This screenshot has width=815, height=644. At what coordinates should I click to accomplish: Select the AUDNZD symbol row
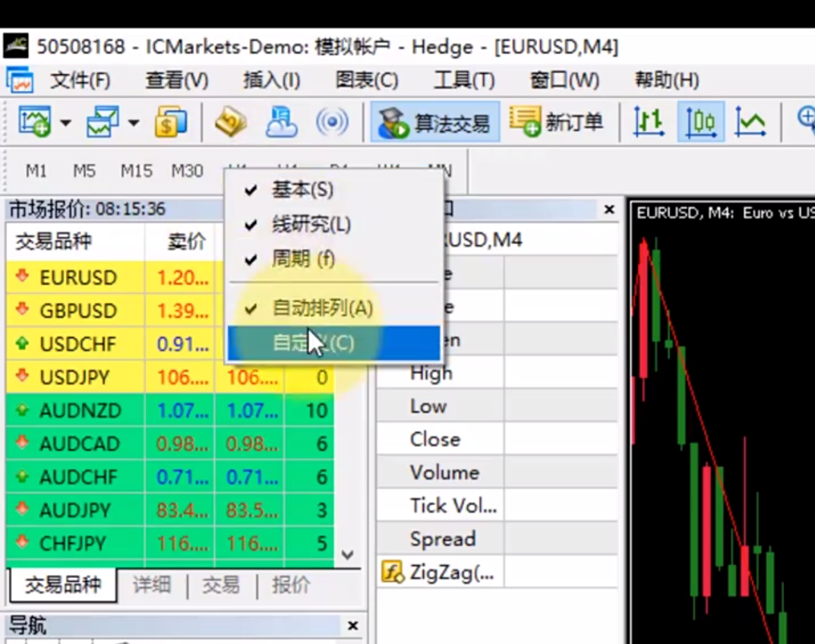170,411
